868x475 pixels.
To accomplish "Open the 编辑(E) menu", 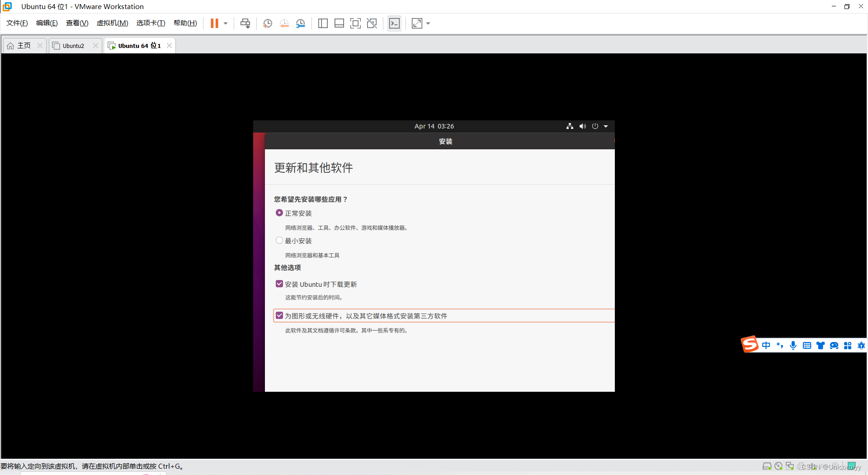I will (47, 23).
